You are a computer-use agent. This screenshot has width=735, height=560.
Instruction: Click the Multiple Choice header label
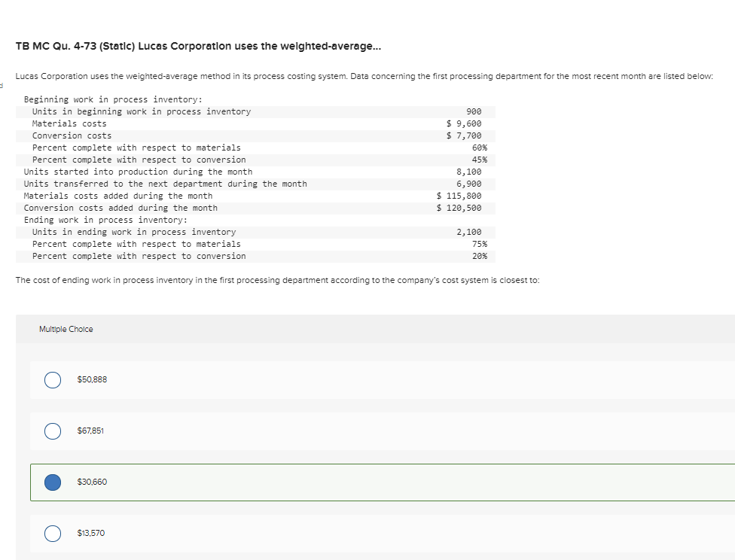pyautogui.click(x=66, y=330)
